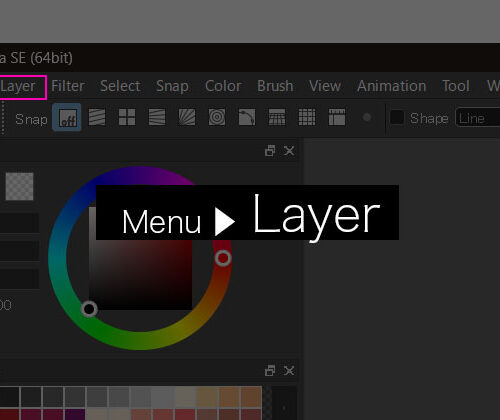The height and width of the screenshot is (420, 500).
Task: Open the Brush menu
Action: [275, 86]
